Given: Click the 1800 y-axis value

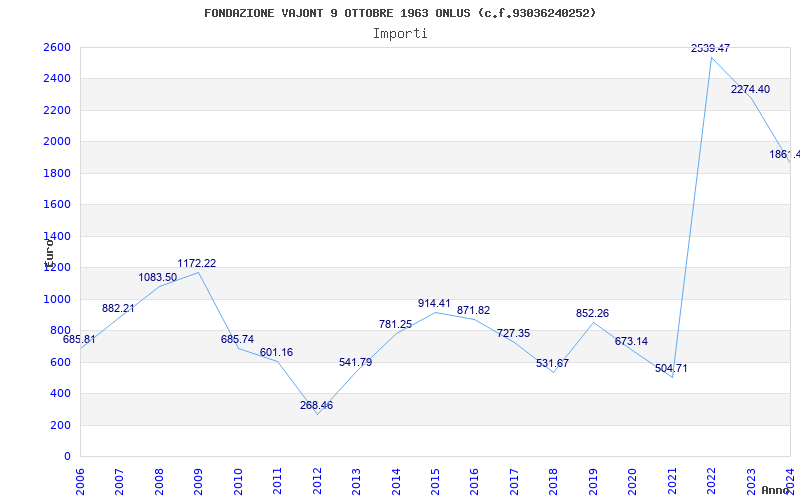Looking at the screenshot, I should point(57,173).
